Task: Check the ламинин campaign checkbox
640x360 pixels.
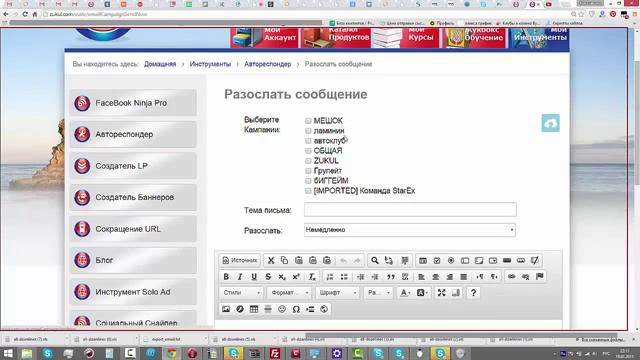Action: point(308,131)
